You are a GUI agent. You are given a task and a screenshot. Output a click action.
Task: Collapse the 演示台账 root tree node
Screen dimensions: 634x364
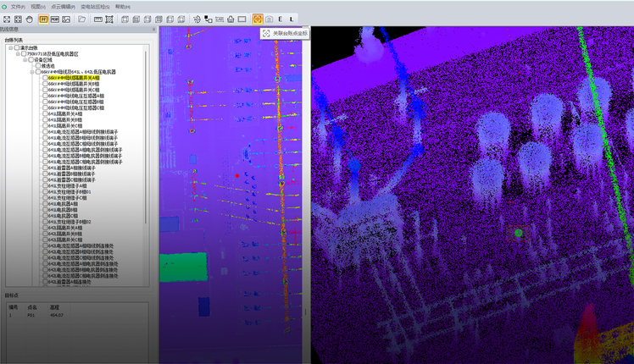click(x=10, y=47)
